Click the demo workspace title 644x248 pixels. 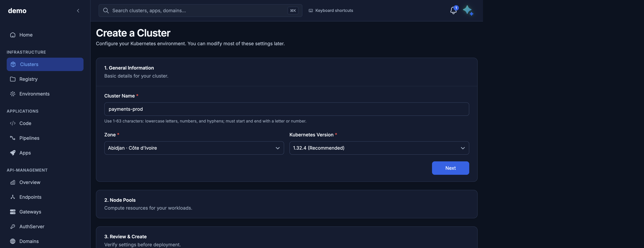point(17,11)
